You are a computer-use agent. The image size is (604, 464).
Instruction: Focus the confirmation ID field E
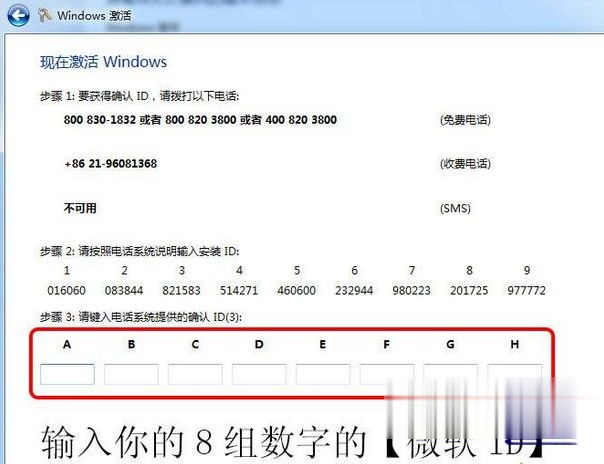[323, 374]
